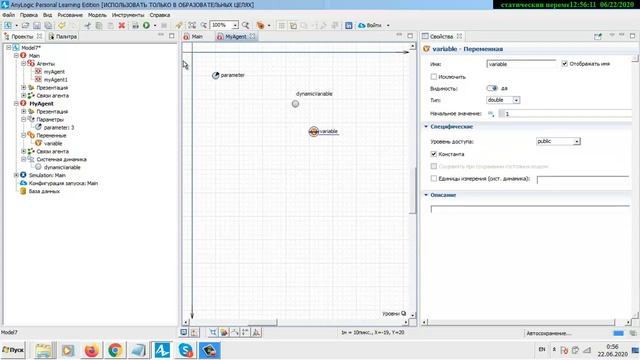
Task: Open the dropdown arrow beside Войти
Action: (388, 25)
